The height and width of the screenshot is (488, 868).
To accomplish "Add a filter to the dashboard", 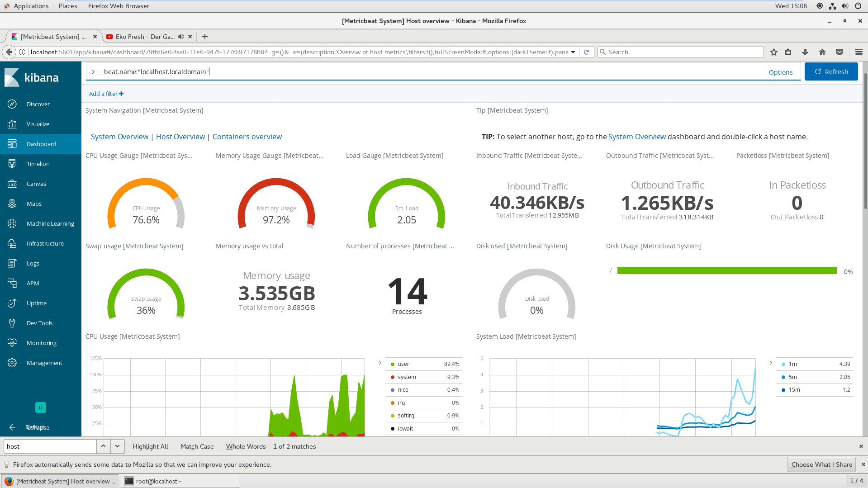I will pyautogui.click(x=106, y=94).
